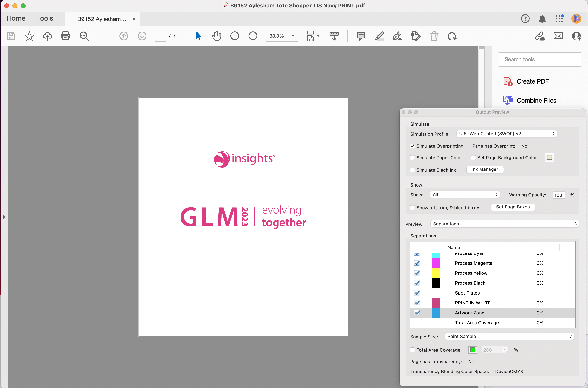The height and width of the screenshot is (388, 588).
Task: Click the Zoom In plus icon
Action: tap(253, 36)
